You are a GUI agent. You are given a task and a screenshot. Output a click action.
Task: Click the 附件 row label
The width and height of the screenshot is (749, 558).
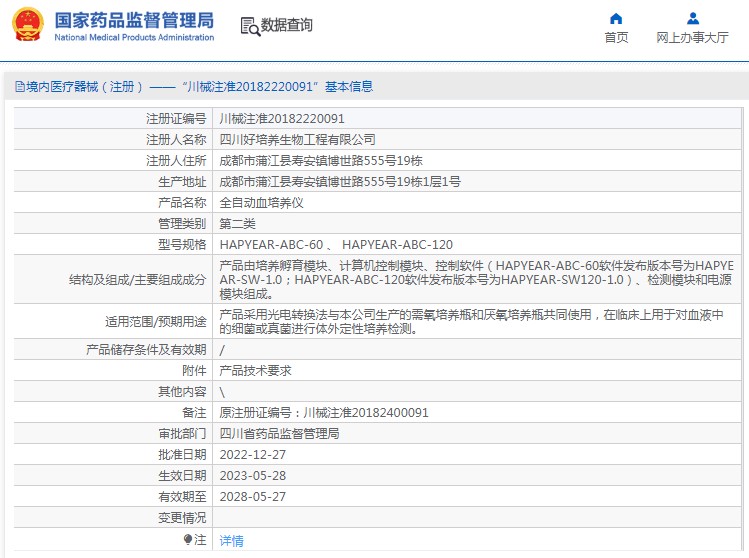[194, 371]
